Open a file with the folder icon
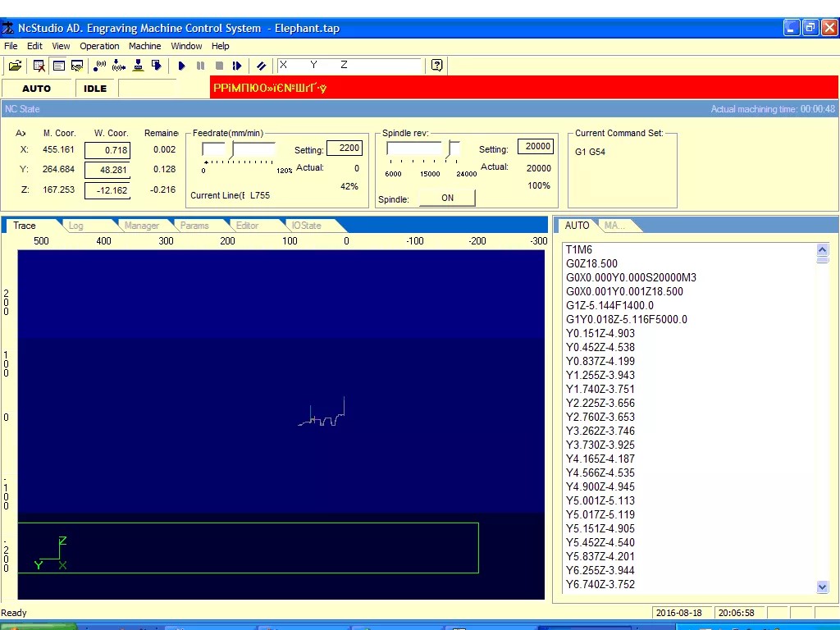Screen dimensions: 840x630 (15, 66)
